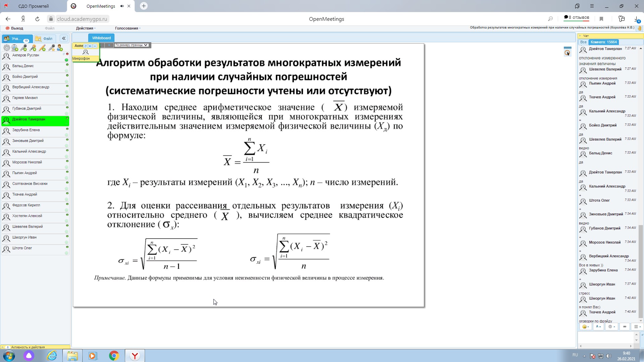This screenshot has width=644, height=362.
Task: Switch to the Все chat tab
Action: coord(583,42)
